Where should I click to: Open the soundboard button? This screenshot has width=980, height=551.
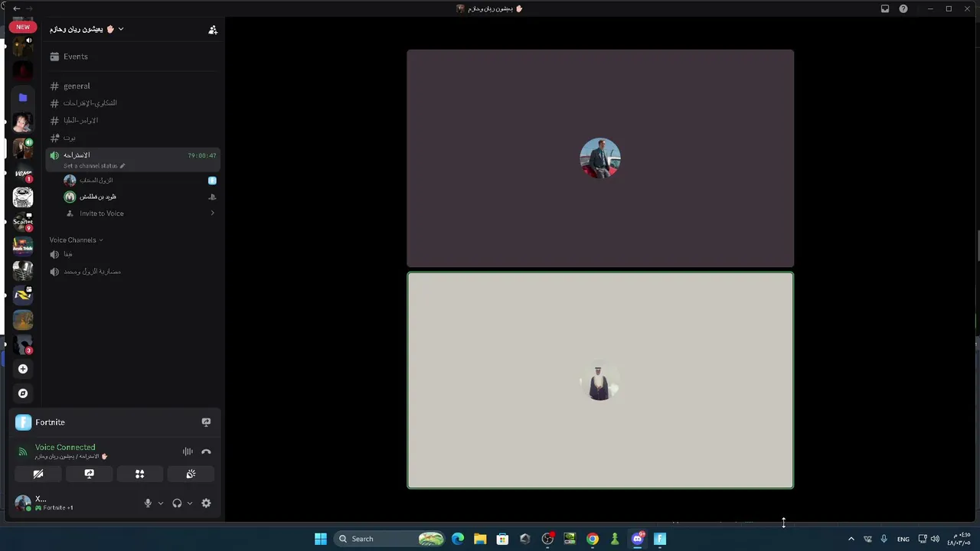click(x=191, y=474)
